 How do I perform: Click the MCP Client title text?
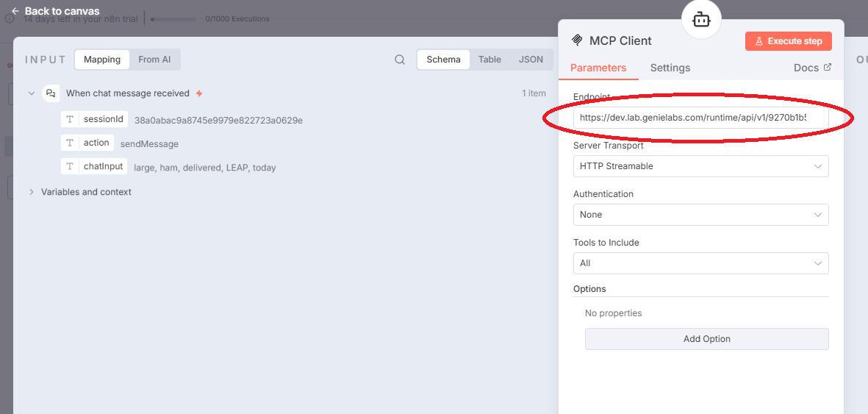tap(620, 40)
